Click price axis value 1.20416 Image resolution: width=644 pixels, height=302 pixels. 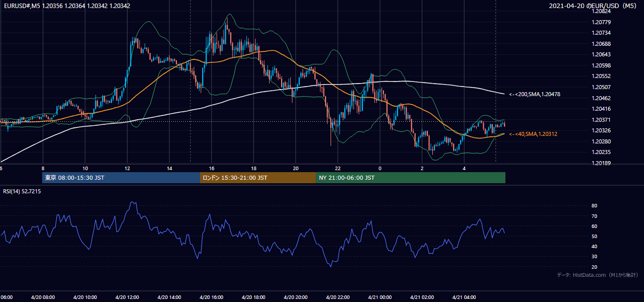602,109
